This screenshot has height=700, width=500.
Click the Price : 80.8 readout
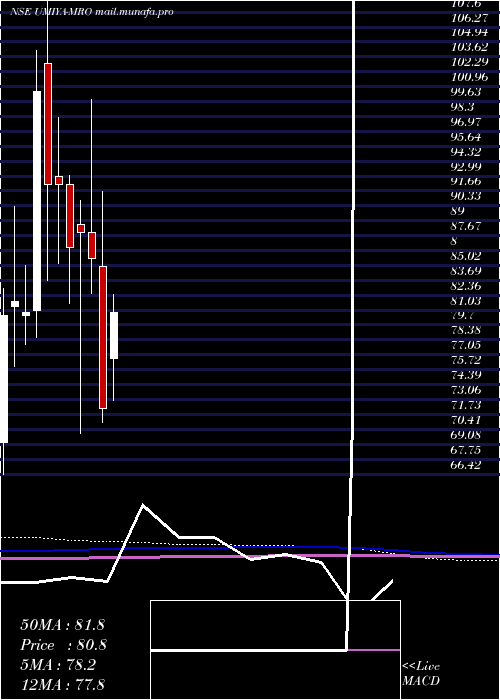(x=62, y=645)
